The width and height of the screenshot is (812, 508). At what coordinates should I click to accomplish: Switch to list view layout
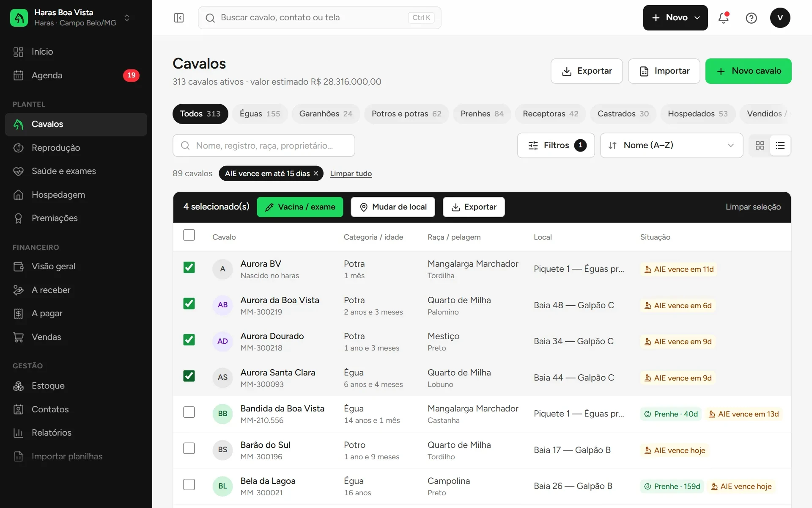coord(780,146)
